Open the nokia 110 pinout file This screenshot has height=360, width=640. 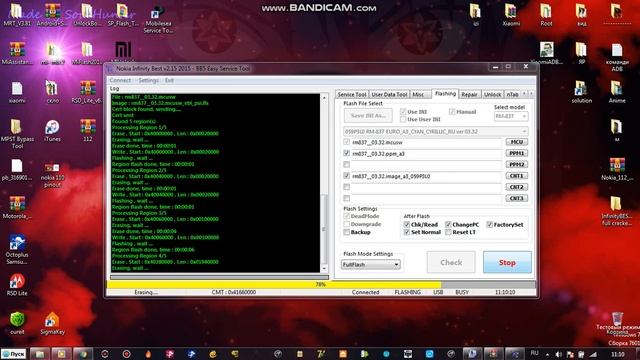(52, 175)
